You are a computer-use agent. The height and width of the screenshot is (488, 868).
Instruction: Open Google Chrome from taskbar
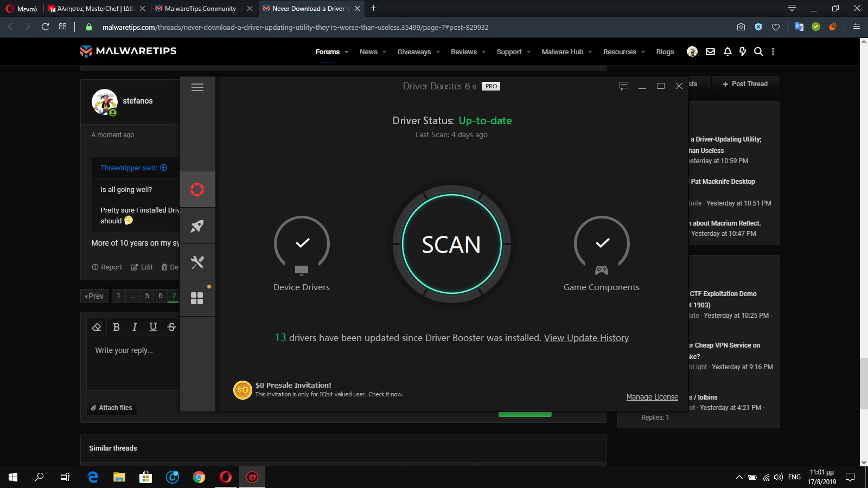coord(199,477)
